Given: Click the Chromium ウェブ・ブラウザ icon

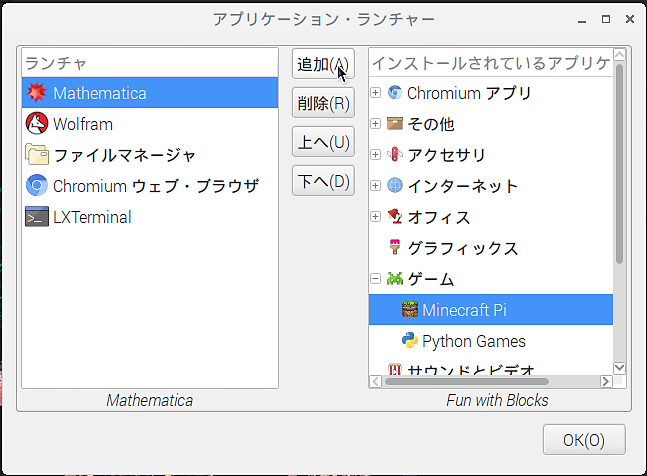Looking at the screenshot, I should pos(37,185).
